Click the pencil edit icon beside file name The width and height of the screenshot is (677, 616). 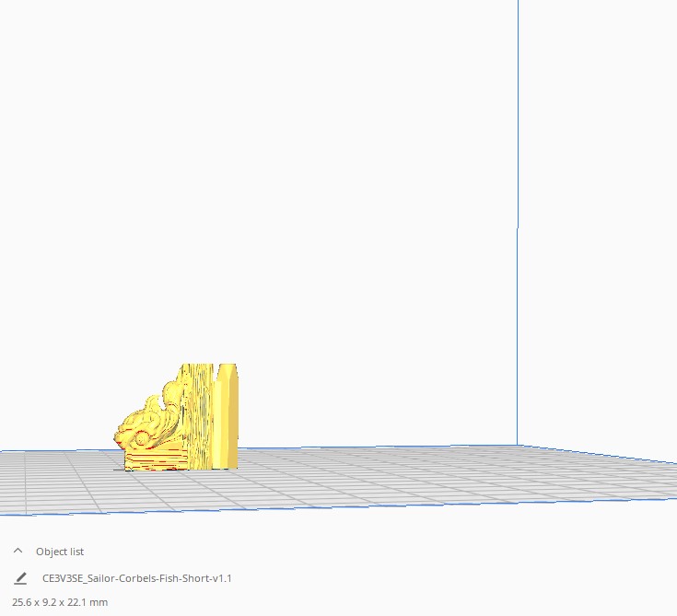pyautogui.click(x=20, y=578)
